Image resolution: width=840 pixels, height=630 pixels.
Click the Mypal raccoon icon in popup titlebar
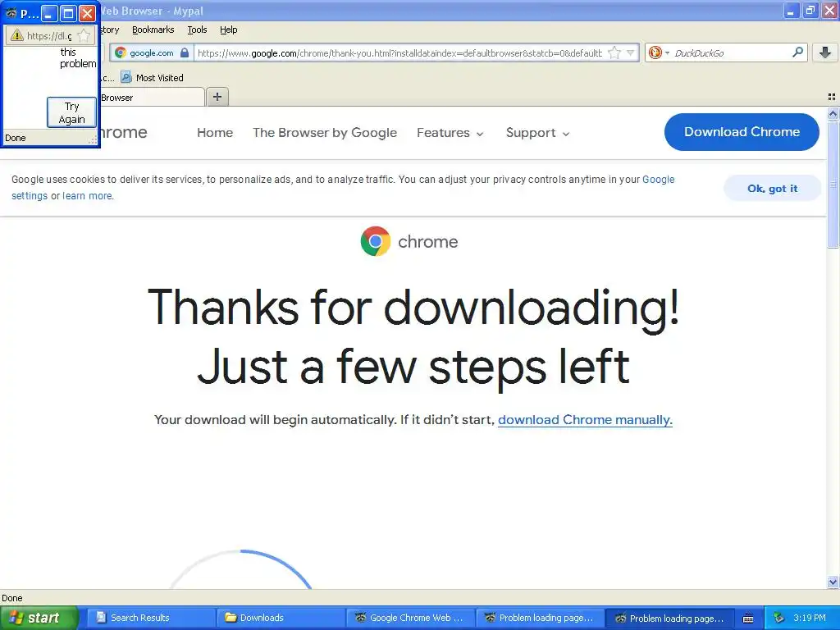pos(11,13)
